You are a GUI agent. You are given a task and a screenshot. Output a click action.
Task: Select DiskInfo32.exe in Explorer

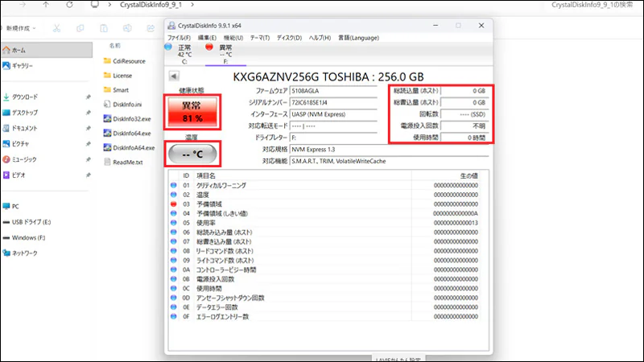point(127,119)
